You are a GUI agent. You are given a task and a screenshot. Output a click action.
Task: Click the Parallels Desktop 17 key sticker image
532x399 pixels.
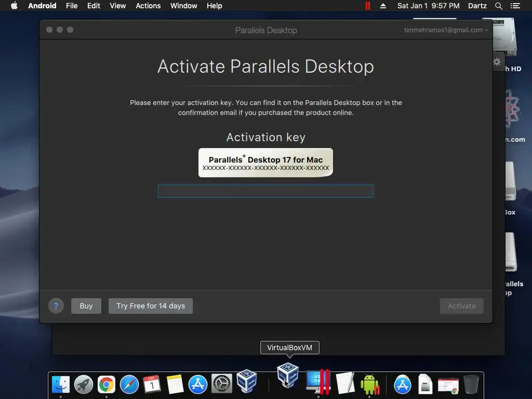point(265,163)
